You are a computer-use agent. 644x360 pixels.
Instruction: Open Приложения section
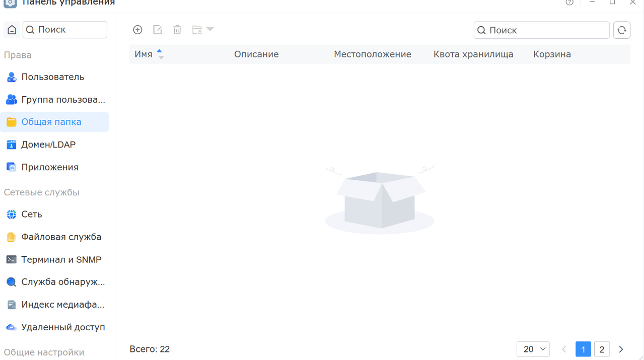coord(54,167)
